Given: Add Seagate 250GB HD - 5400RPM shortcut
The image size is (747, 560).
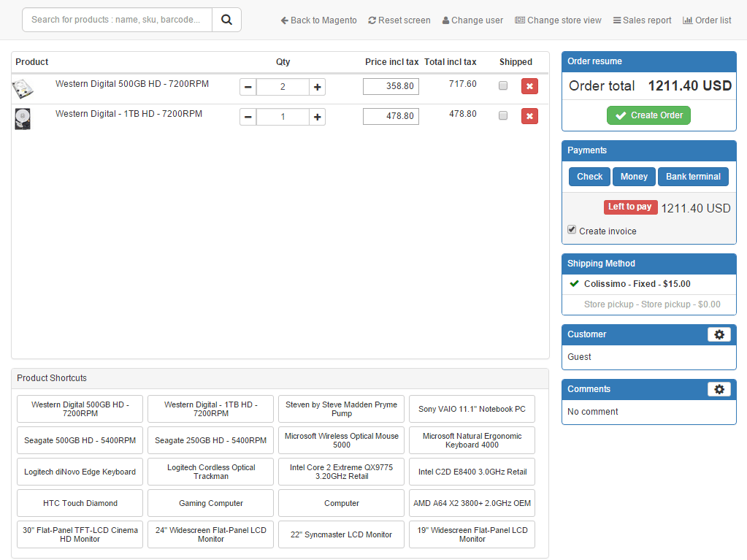Looking at the screenshot, I should click(210, 440).
